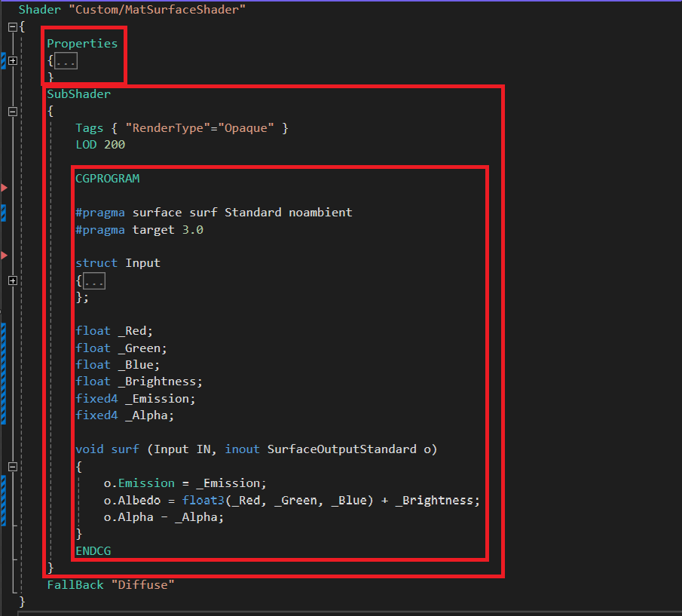Click the SubShader keyword
Screen dimensions: 682x616
click(78, 94)
